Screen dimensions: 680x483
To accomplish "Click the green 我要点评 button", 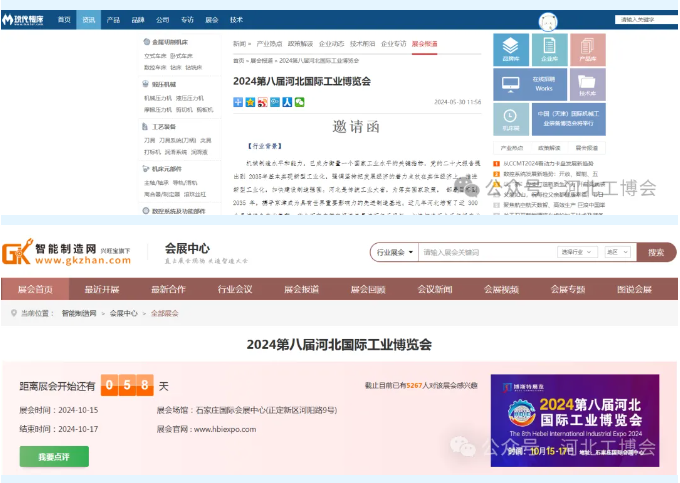I will coord(54,457).
